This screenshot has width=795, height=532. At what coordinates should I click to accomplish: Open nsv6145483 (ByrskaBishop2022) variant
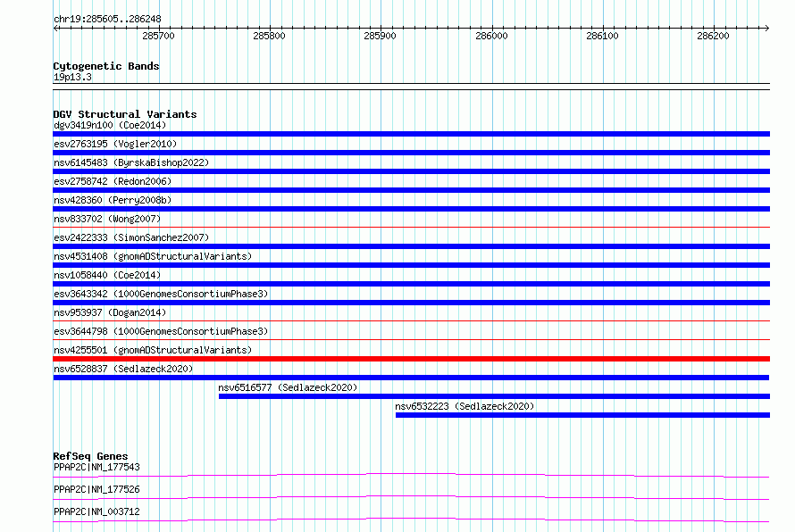coord(131,162)
